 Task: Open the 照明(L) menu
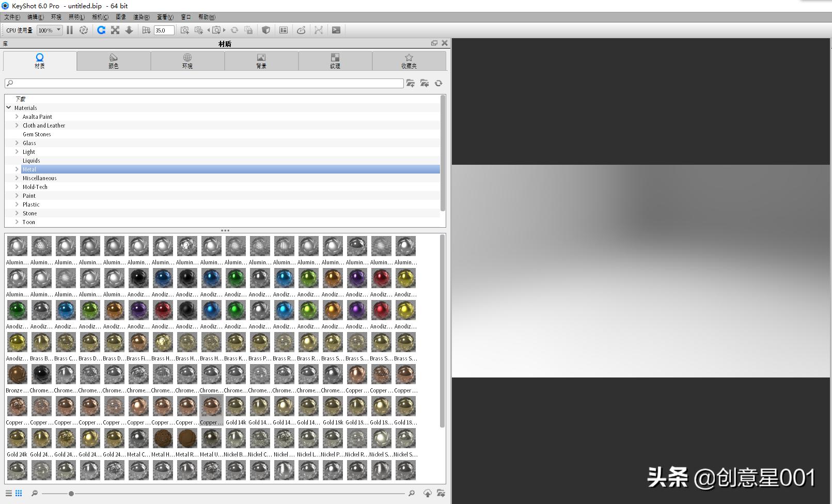pos(76,17)
